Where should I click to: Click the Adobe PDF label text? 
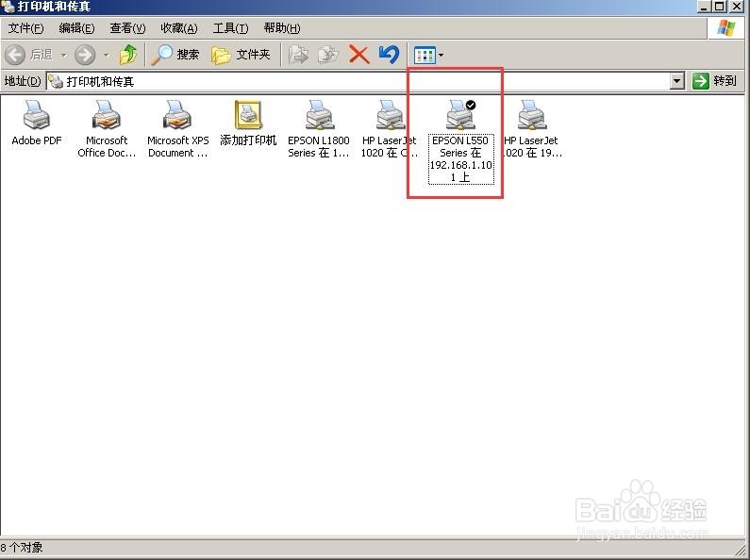pos(37,140)
